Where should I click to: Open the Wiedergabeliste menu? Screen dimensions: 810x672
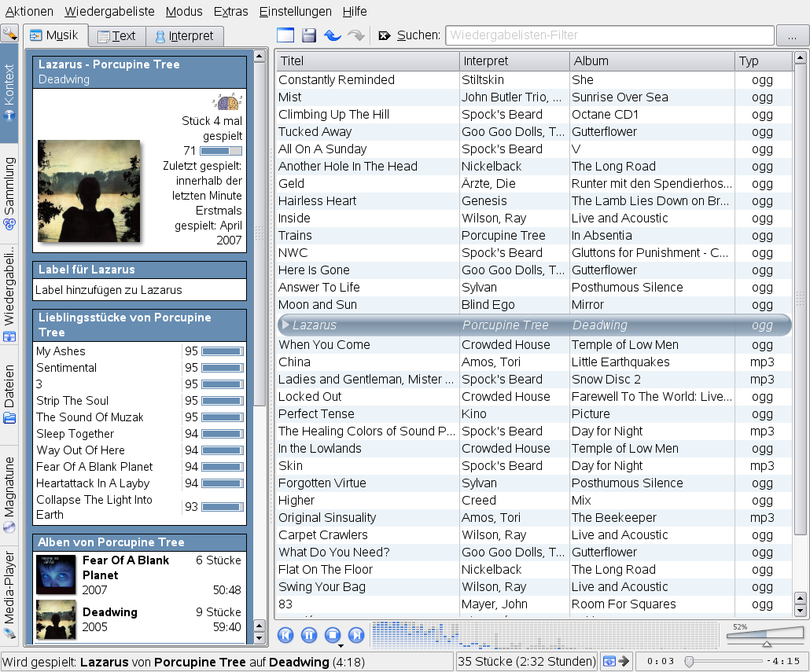tap(109, 12)
